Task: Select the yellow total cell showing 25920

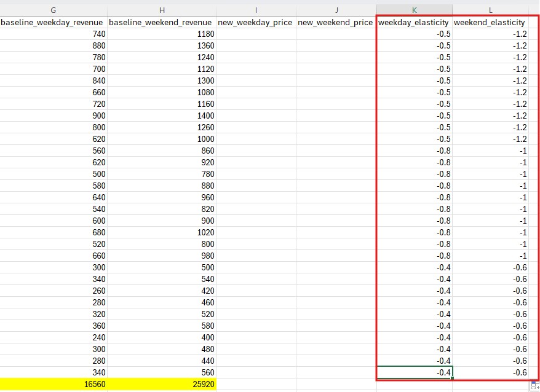Action: pyautogui.click(x=162, y=384)
